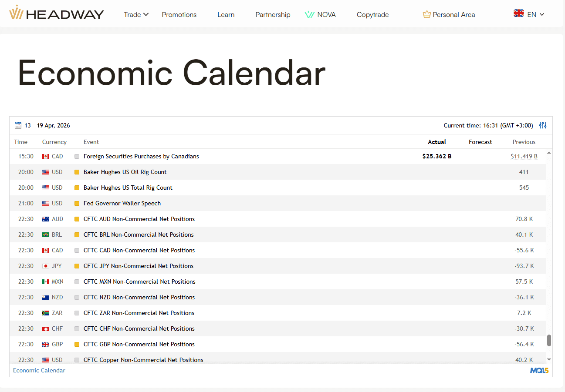Click the UK flag language icon
565x392 pixels.
coord(518,13)
